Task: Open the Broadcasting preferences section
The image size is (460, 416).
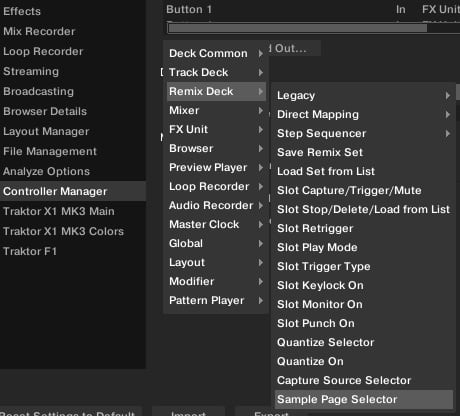Action: (73, 91)
